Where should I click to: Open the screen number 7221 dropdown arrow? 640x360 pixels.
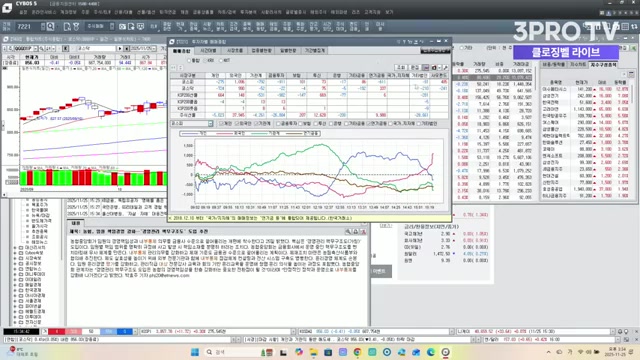coord(43,27)
